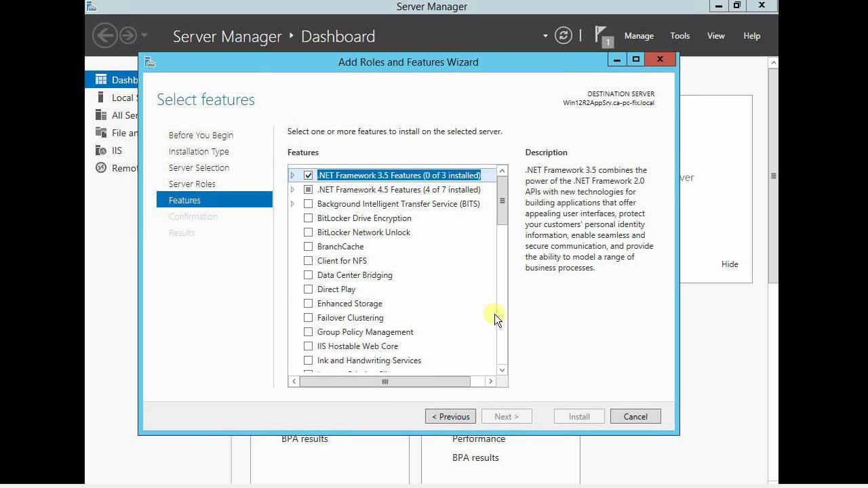The width and height of the screenshot is (868, 488).
Task: Open the Manage menu
Action: (639, 36)
